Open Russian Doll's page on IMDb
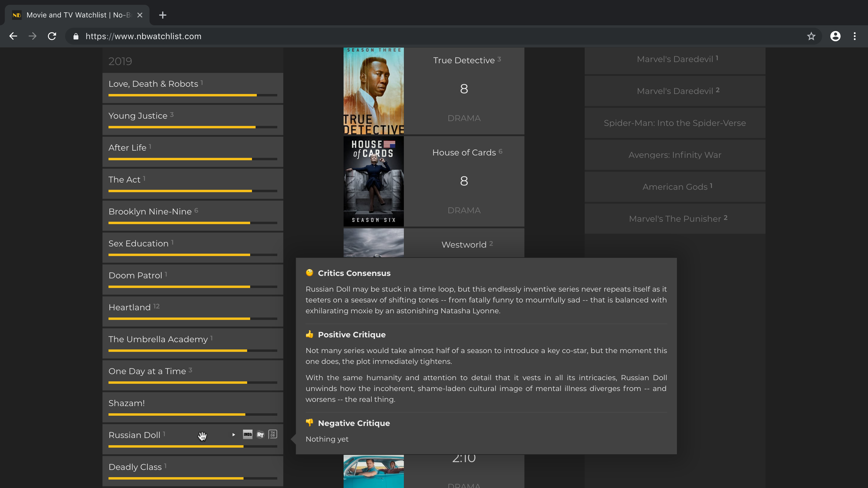This screenshot has height=488, width=868. coord(248,435)
